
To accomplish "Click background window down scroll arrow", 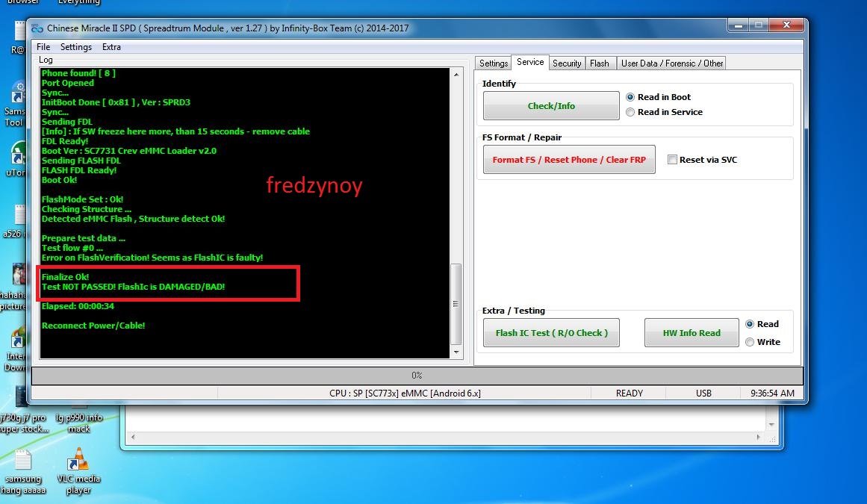I will click(771, 424).
